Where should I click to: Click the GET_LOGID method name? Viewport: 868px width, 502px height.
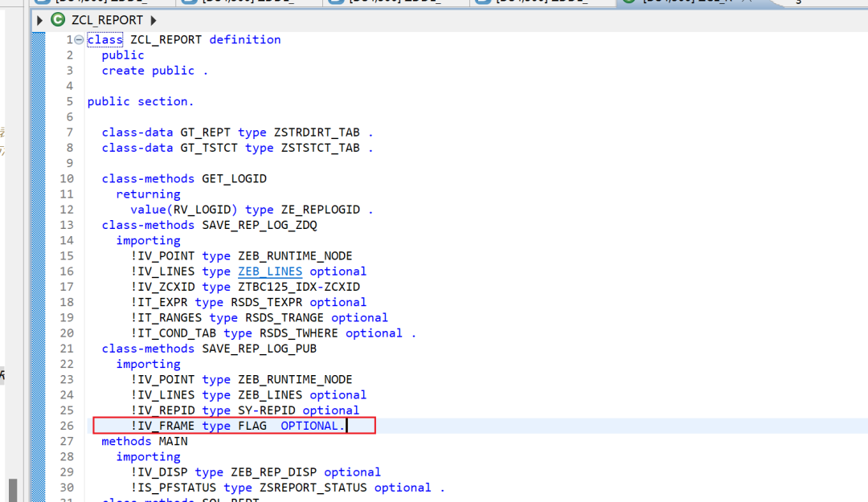[234, 179]
